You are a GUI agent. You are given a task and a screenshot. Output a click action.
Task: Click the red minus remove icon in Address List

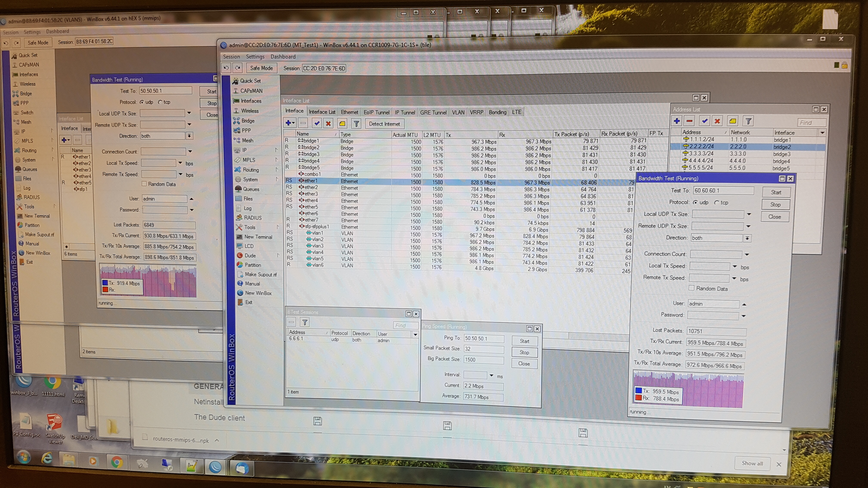[x=689, y=121]
